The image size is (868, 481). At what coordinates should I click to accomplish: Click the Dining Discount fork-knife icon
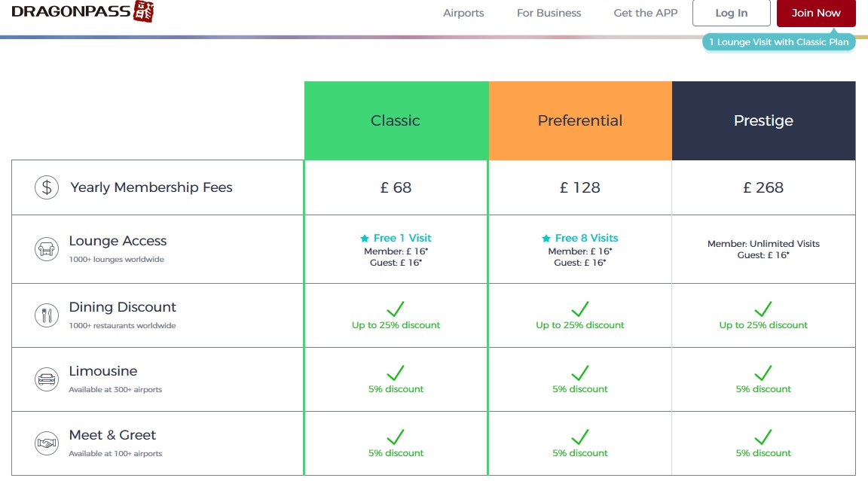click(47, 315)
